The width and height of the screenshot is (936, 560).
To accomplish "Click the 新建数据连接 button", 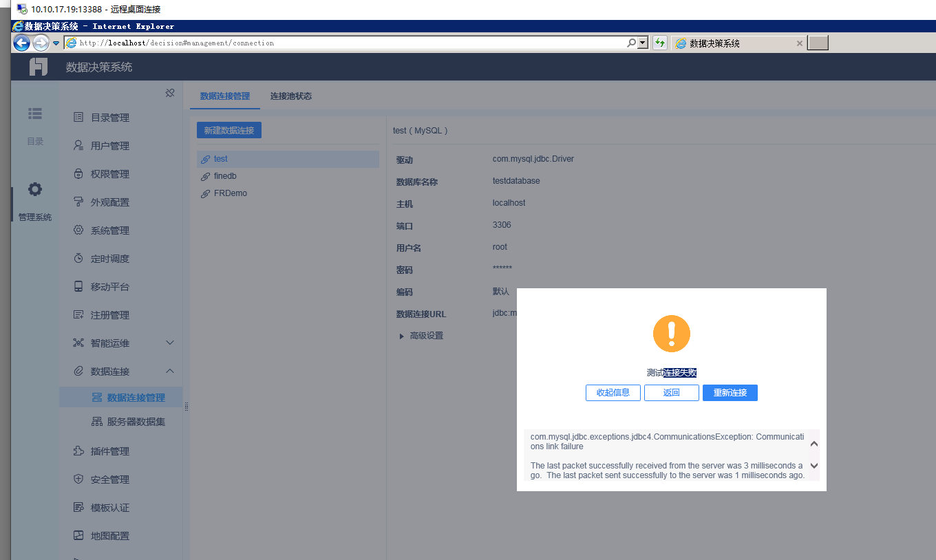I will 229,130.
